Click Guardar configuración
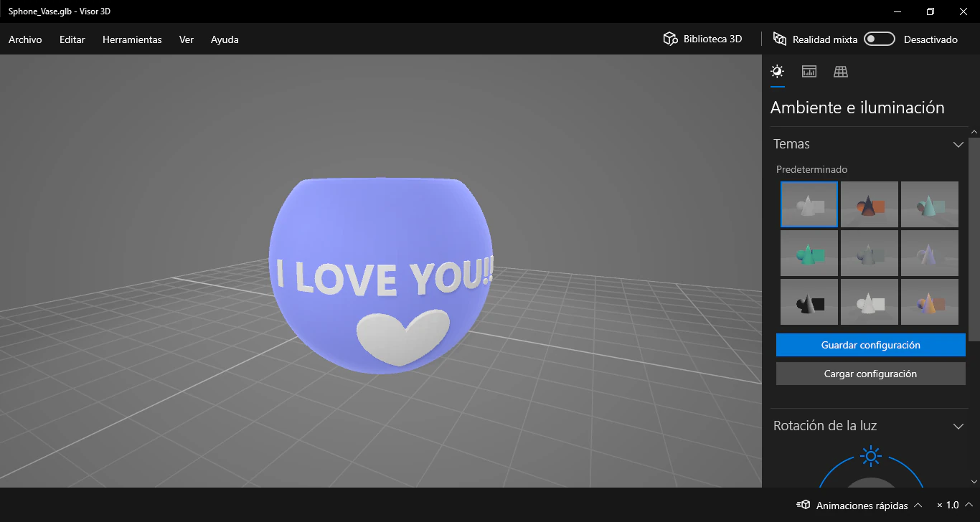980x522 pixels. [x=871, y=345]
